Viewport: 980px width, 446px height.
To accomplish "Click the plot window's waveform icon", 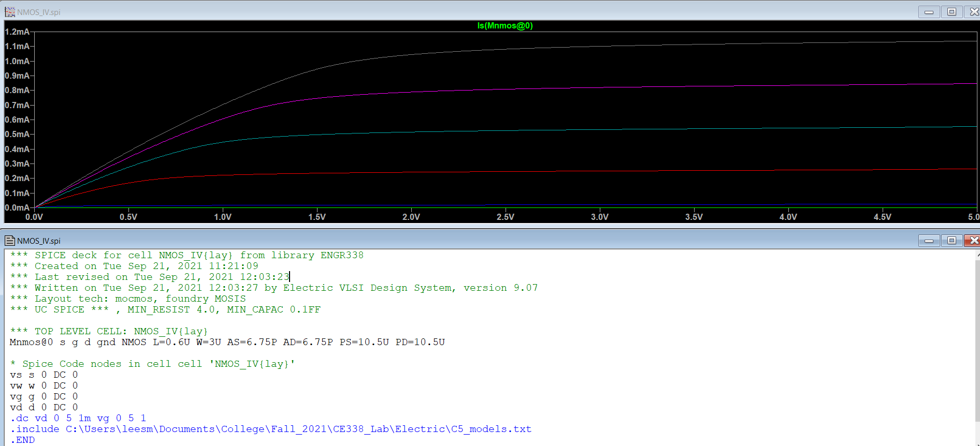I will coord(9,12).
